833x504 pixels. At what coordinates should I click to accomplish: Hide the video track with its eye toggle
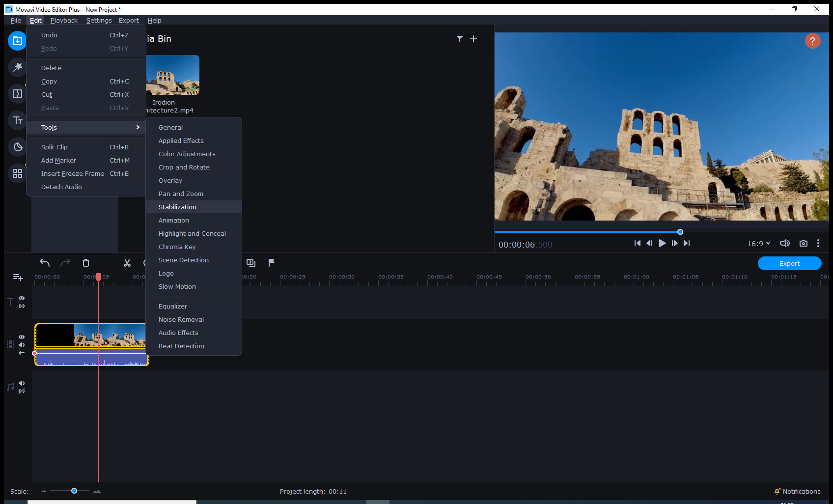(x=22, y=337)
